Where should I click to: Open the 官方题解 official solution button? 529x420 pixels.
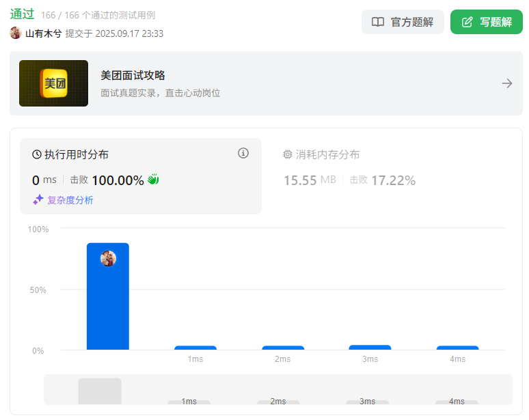(403, 22)
